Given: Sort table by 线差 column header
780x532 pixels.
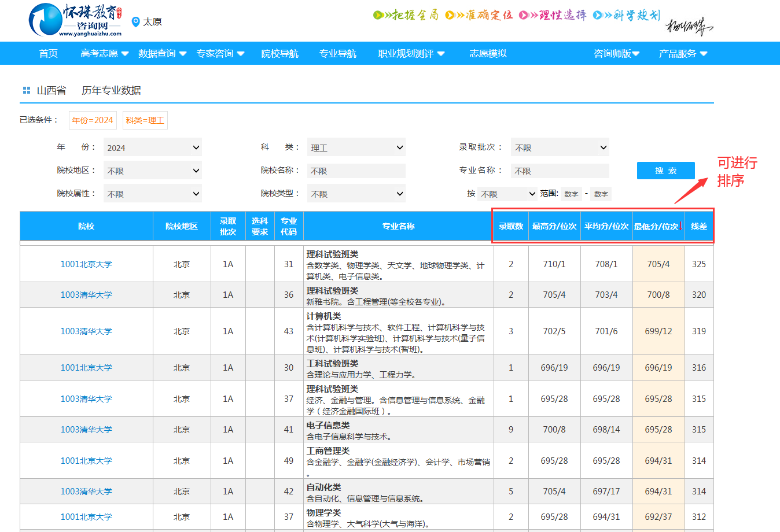Looking at the screenshot, I should [699, 226].
